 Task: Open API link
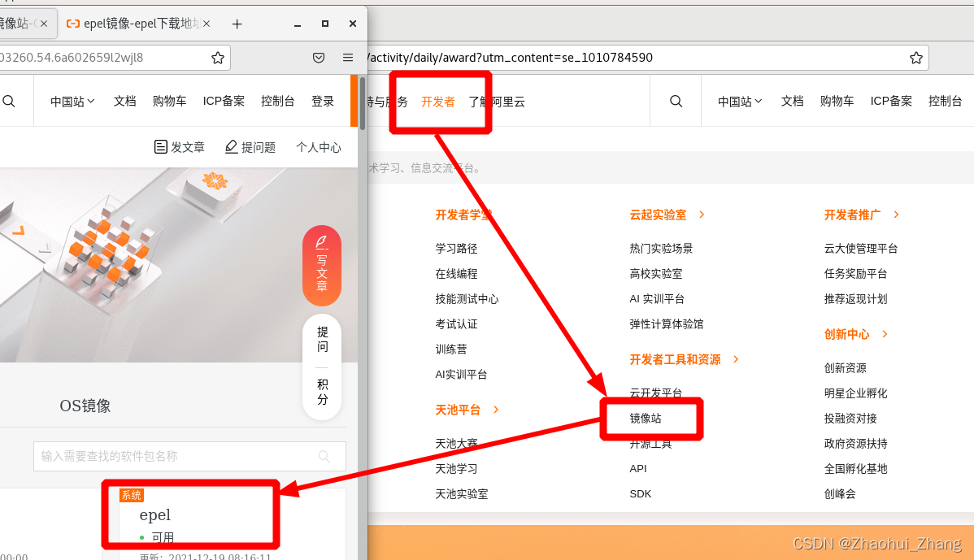(638, 469)
